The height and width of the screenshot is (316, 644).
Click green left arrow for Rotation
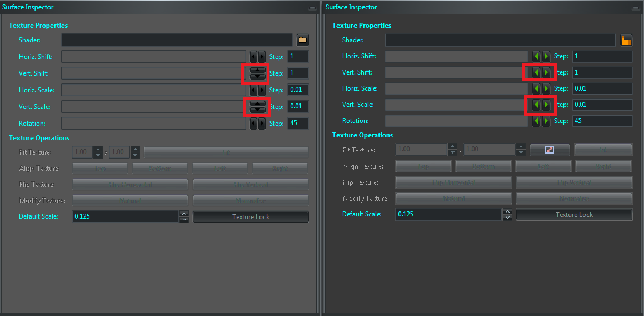click(536, 121)
